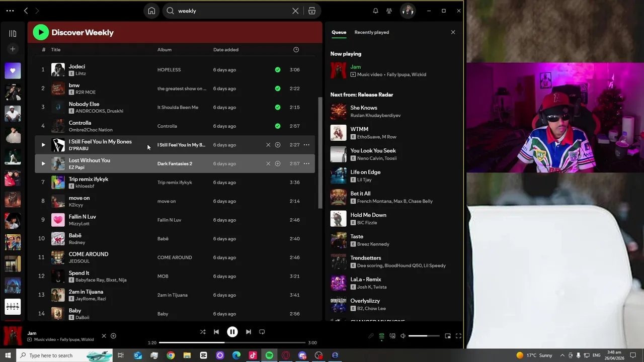The image size is (644, 362).
Task: Open the Dark Fantasies 2 album link
Action: pyautogui.click(x=175, y=163)
